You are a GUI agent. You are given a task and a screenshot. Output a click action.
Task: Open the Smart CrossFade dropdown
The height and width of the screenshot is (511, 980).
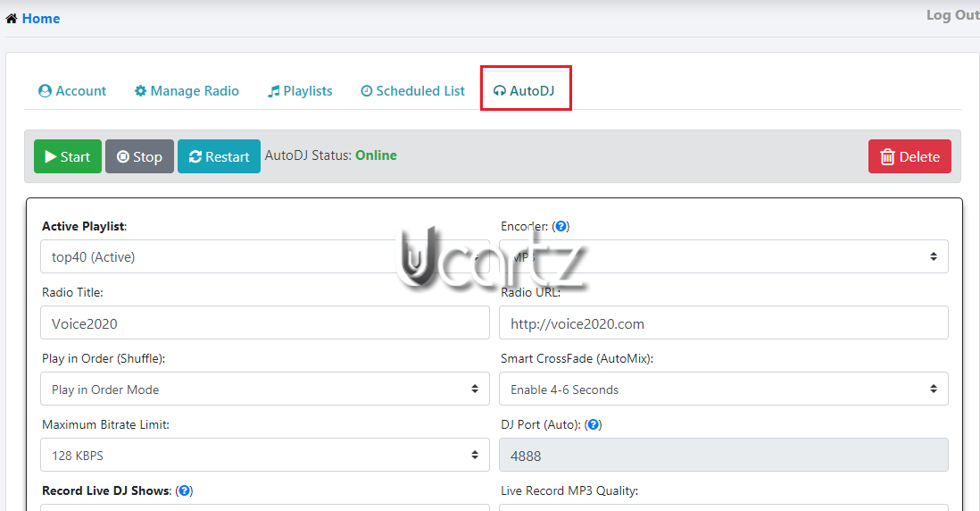click(724, 389)
